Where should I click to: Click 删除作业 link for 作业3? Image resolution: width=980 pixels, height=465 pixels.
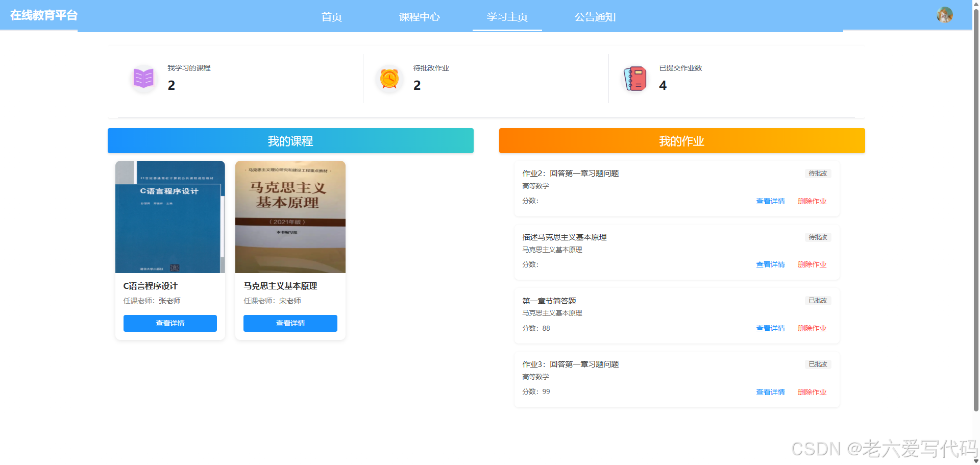point(812,391)
